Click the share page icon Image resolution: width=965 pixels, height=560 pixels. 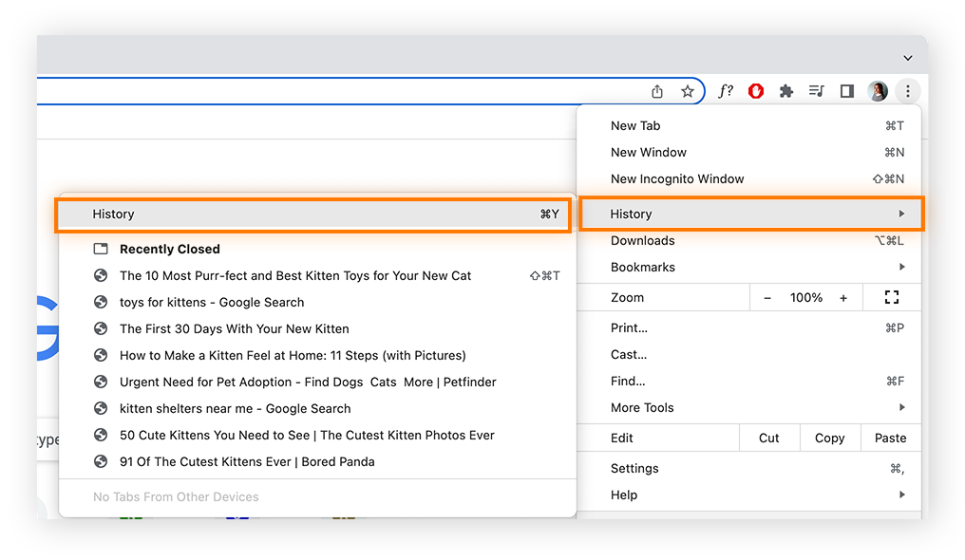[656, 91]
